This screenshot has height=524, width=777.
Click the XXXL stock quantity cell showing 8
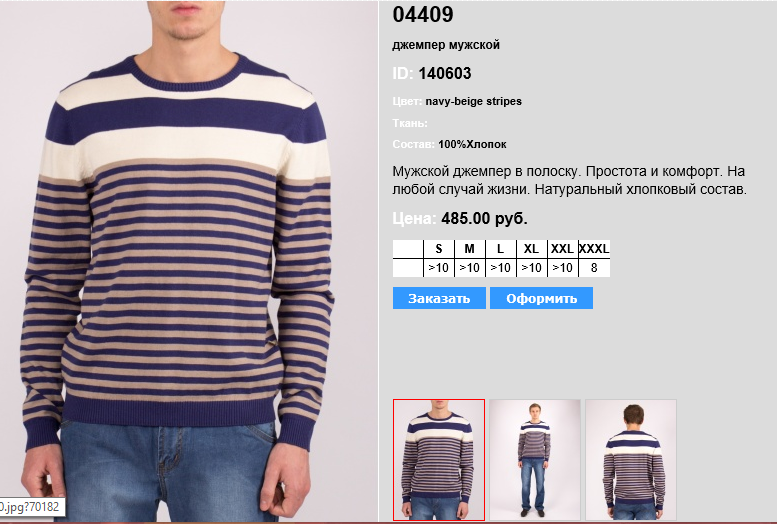(x=594, y=268)
